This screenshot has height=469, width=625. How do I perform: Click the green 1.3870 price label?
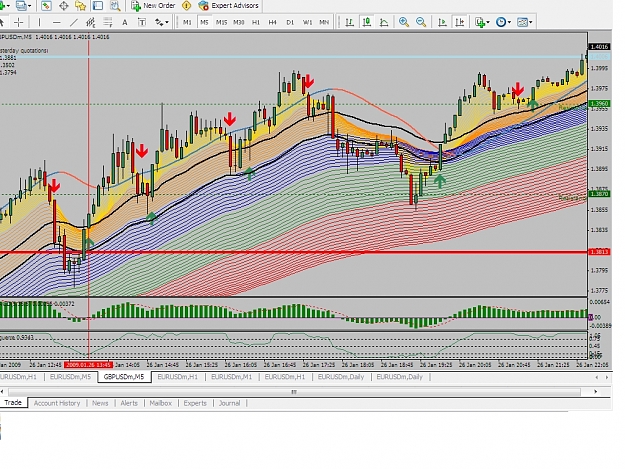click(599, 194)
